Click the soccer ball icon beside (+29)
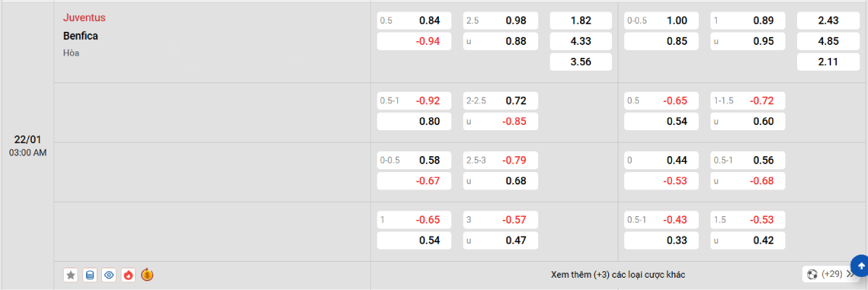The height and width of the screenshot is (290, 868). [x=812, y=275]
